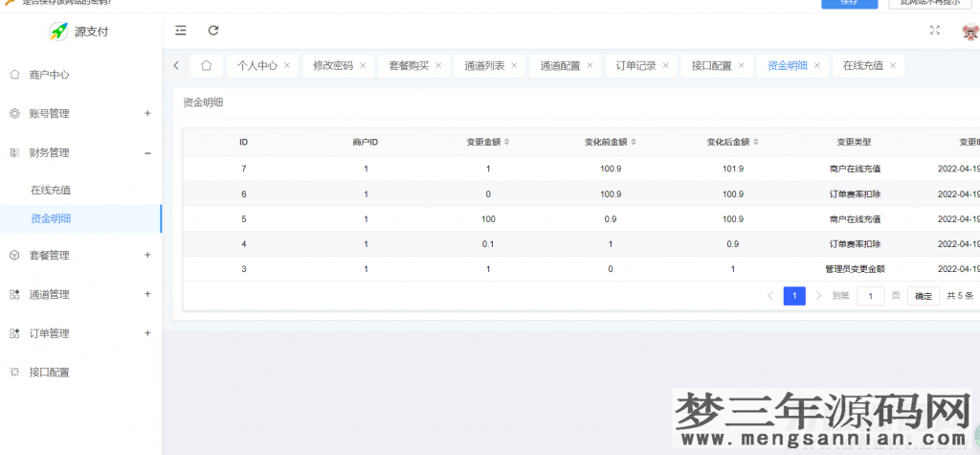Click the 确定 pagination button
The width and height of the screenshot is (980, 455).
tap(924, 296)
